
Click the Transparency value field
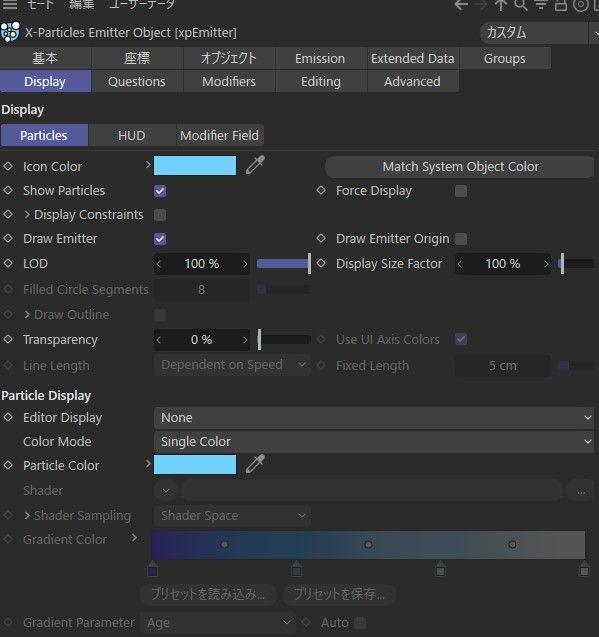(202, 340)
